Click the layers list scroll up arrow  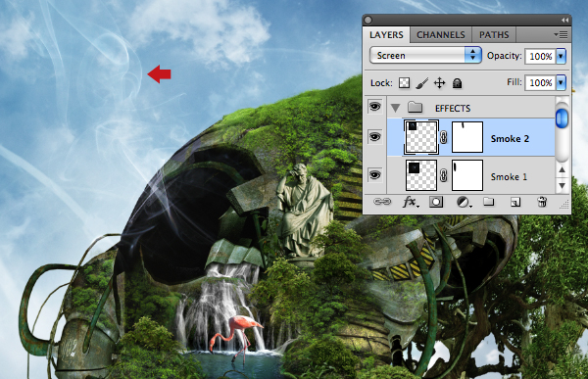(563, 169)
